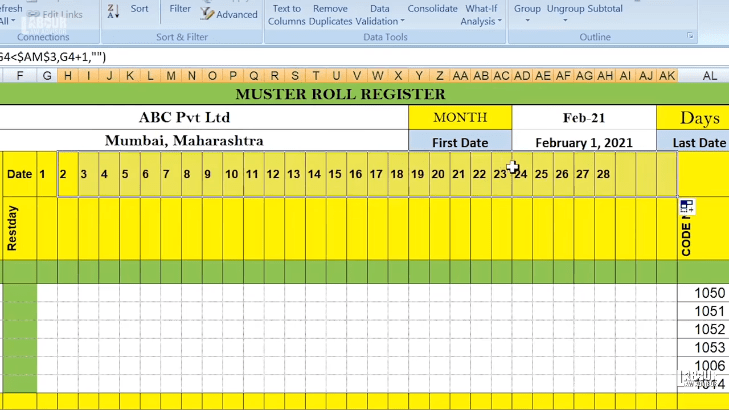The height and width of the screenshot is (410, 729).
Task: Select the February 1, 2021 cell
Action: click(584, 142)
